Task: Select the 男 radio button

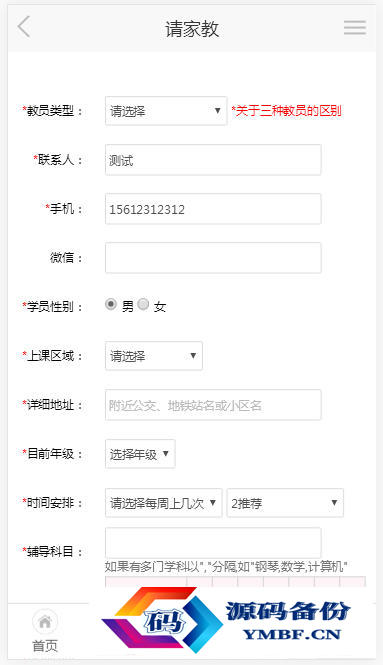Action: pyautogui.click(x=111, y=304)
